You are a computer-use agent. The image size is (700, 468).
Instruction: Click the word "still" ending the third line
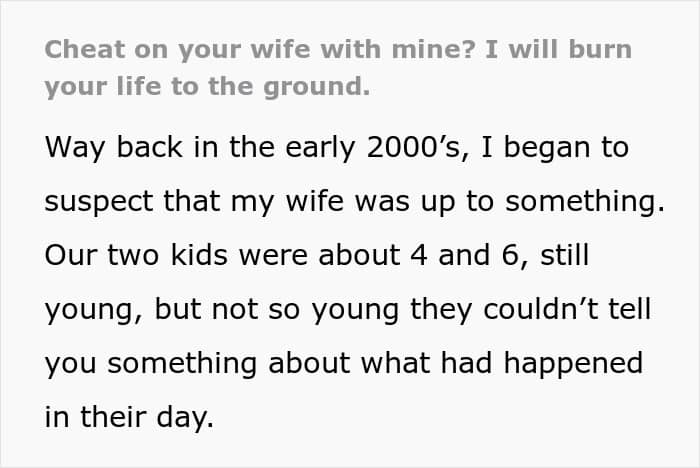(564, 255)
